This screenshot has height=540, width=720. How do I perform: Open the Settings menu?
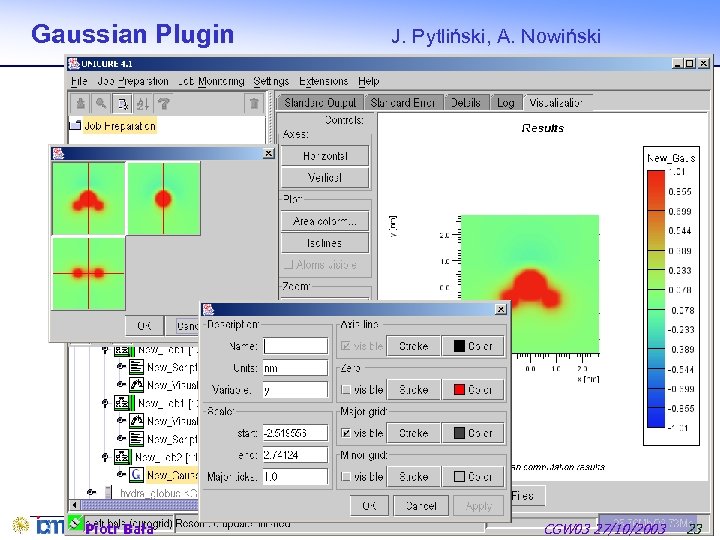tap(271, 81)
